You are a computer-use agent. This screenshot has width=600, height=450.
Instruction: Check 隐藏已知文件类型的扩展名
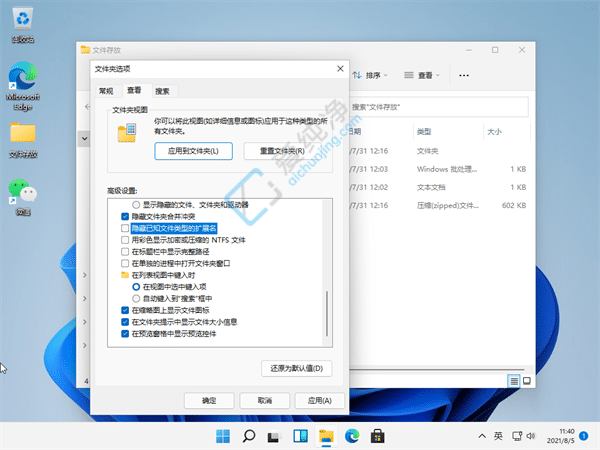[x=125, y=228]
